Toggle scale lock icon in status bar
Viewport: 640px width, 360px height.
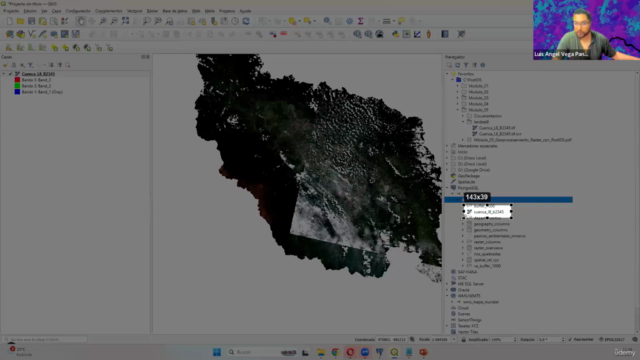coord(463,340)
